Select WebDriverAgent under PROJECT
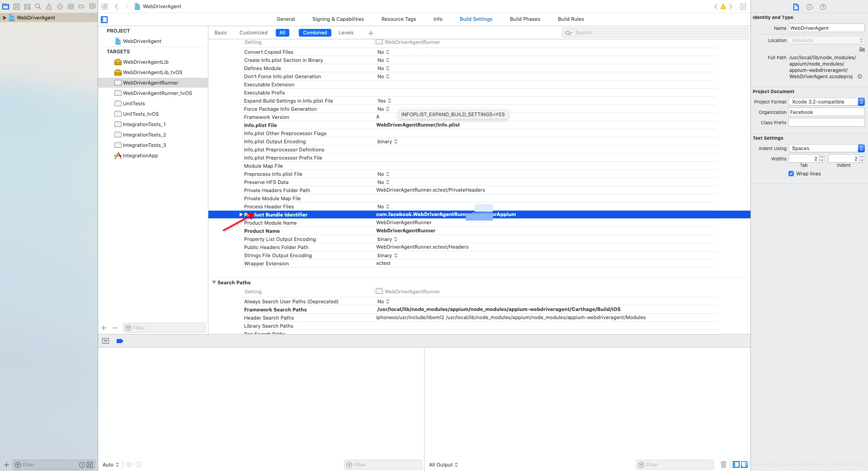Viewport: 868px width, 471px height. tap(142, 41)
